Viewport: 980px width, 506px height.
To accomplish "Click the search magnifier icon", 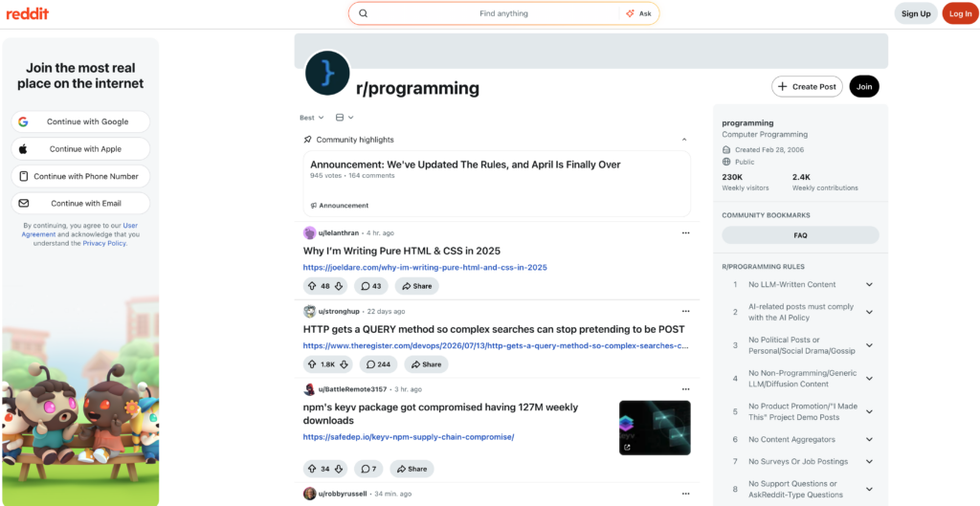I will coord(363,13).
